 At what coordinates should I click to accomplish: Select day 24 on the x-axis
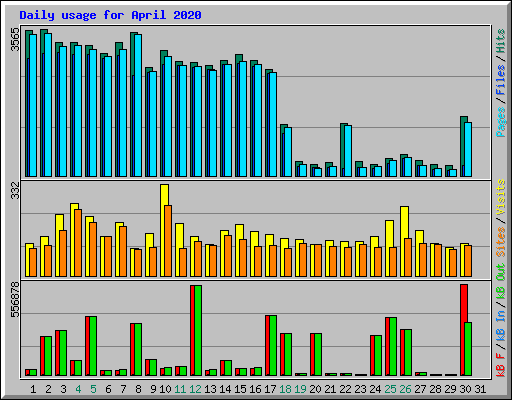pyautogui.click(x=375, y=389)
